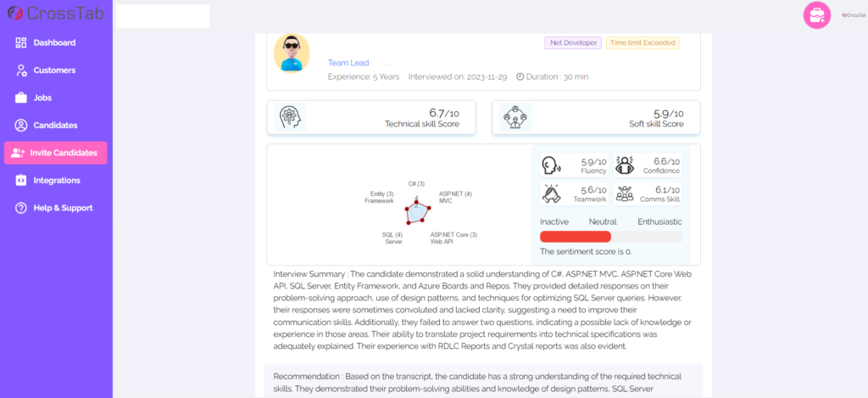This screenshot has height=398, width=868.
Task: Select Invite Candidates in sidebar
Action: [55, 153]
